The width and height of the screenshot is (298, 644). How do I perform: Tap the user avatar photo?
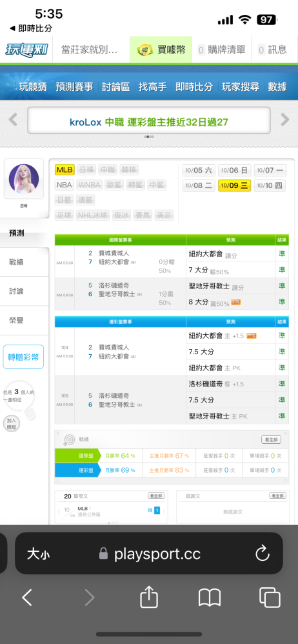[24, 178]
